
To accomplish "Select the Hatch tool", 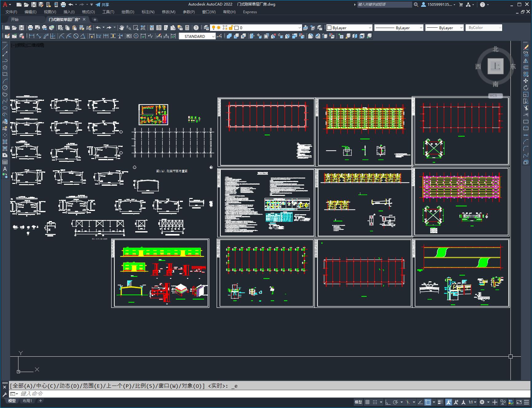I will point(5,142).
